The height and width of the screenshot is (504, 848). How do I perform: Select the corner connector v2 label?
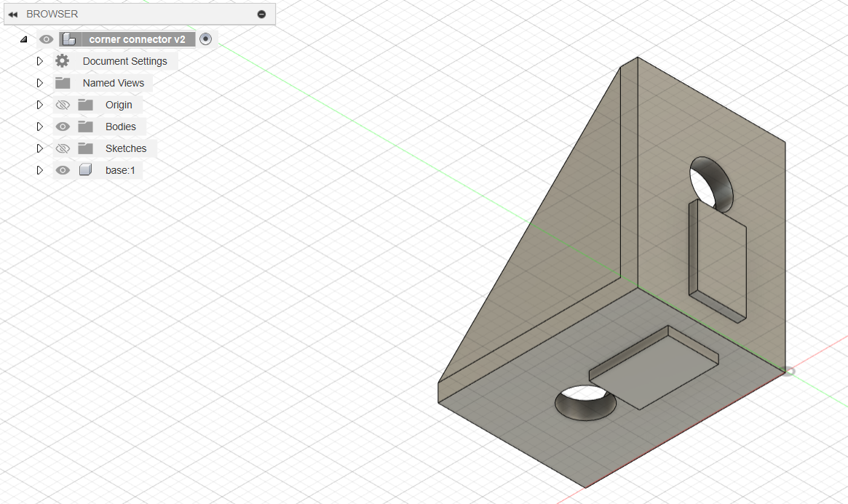(x=138, y=39)
